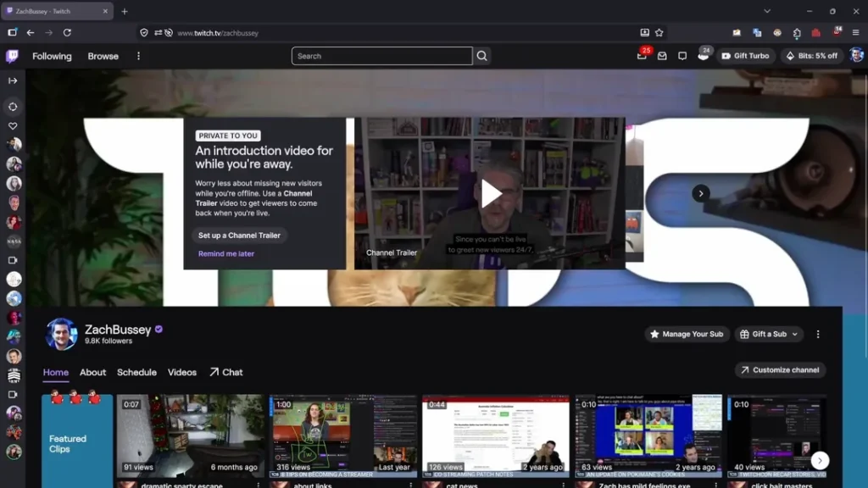Click the browser sidebar toggle icon

point(12,33)
